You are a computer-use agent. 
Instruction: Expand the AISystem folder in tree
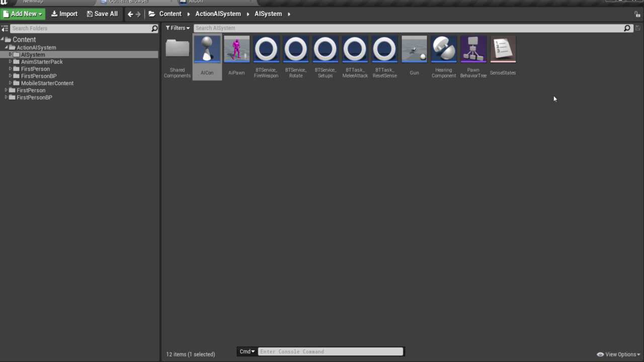[11, 54]
